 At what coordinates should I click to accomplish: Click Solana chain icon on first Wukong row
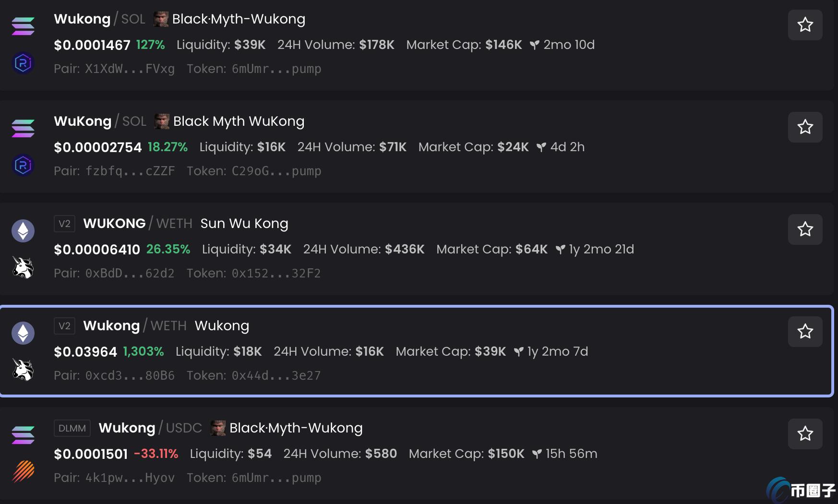tap(23, 26)
